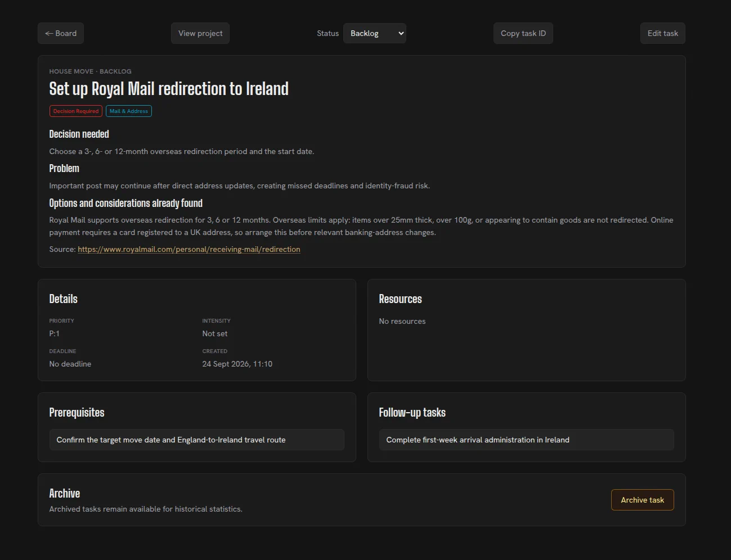
Task: Archive this task with the Archive task button
Action: [x=643, y=500]
